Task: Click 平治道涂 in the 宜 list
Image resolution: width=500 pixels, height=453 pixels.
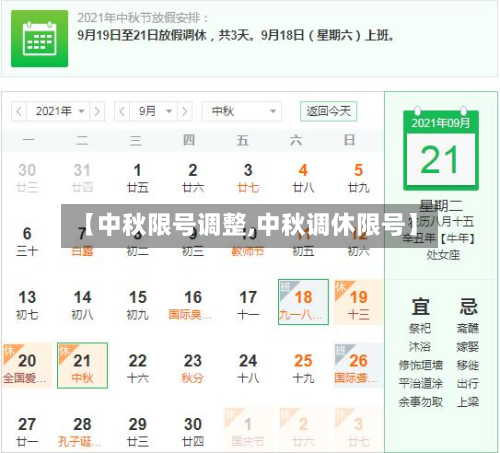Action: coord(421,384)
